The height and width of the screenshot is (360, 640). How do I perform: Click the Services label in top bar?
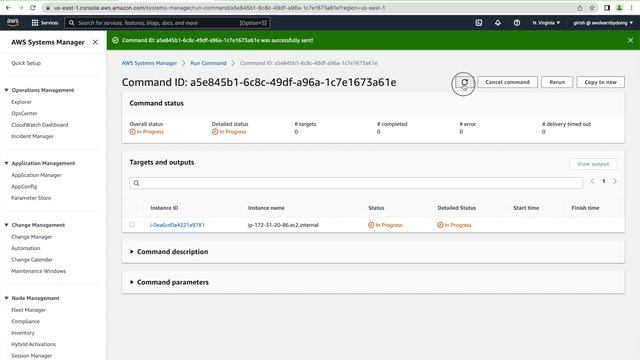(49, 23)
